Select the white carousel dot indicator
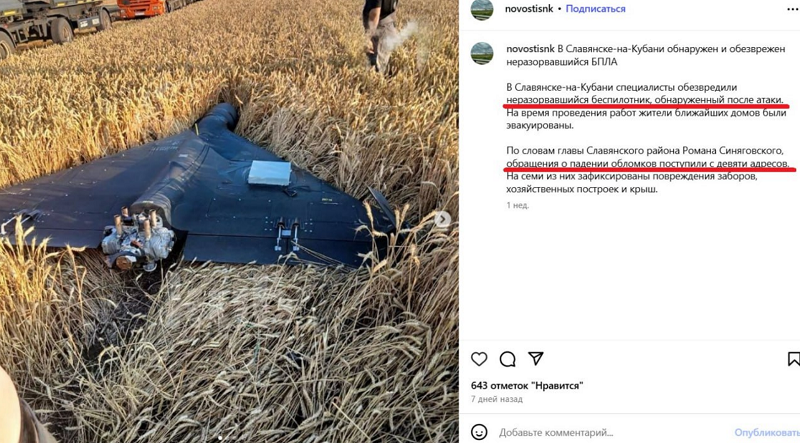Viewport: 800px width, 443px height. coord(220,438)
